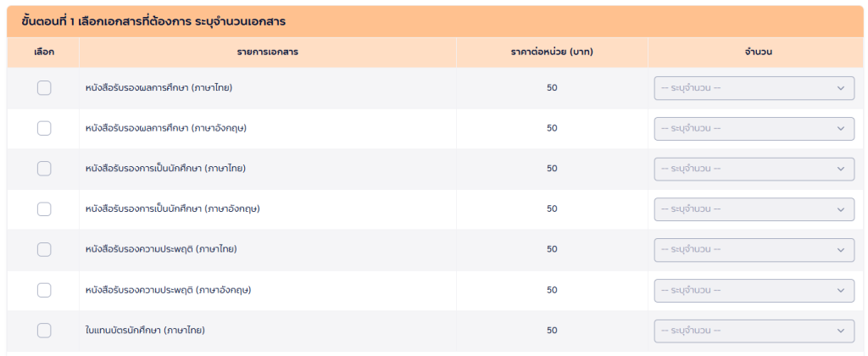Click the เลือก column header
Image resolution: width=868 pixels, height=356 pixels.
click(44, 53)
